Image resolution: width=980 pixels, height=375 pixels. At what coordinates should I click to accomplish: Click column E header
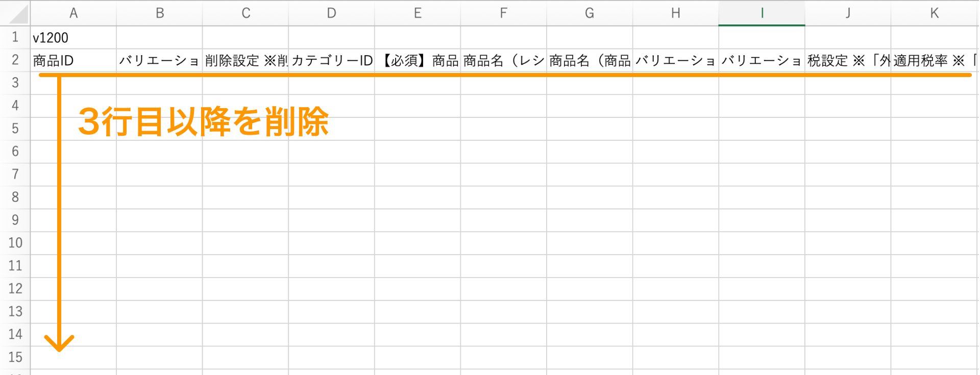(418, 13)
